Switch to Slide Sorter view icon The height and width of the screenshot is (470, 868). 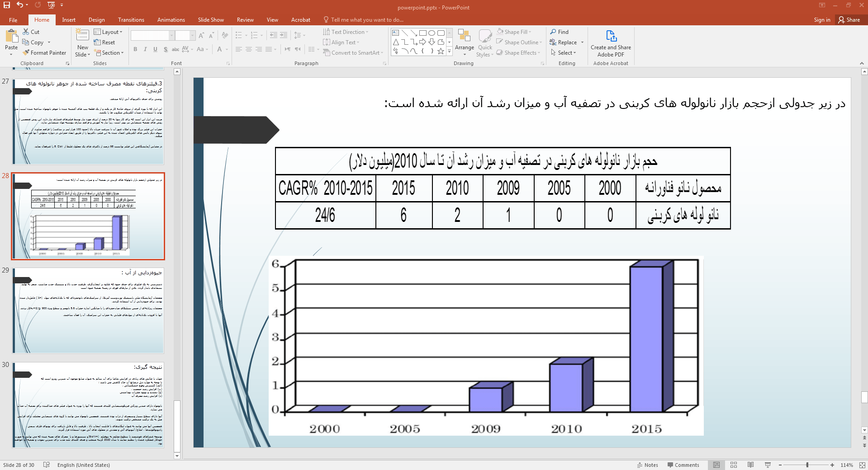(734, 465)
